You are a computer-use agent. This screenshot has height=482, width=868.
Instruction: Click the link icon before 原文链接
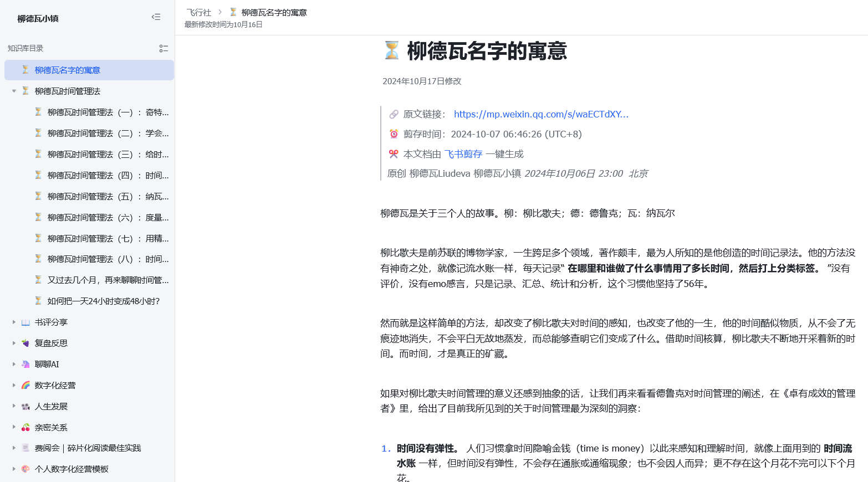coord(394,114)
